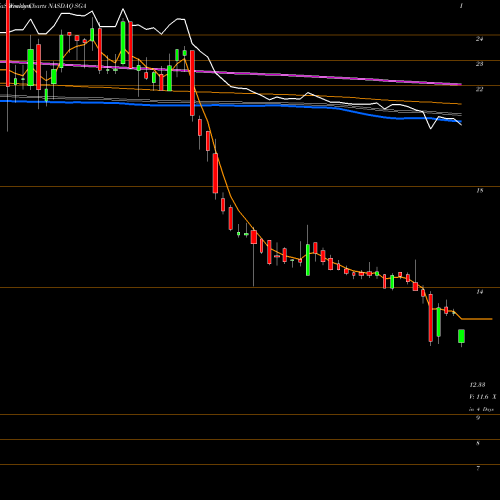Click the tall green candle near 15
The image size is (500, 500).
coord(308,260)
